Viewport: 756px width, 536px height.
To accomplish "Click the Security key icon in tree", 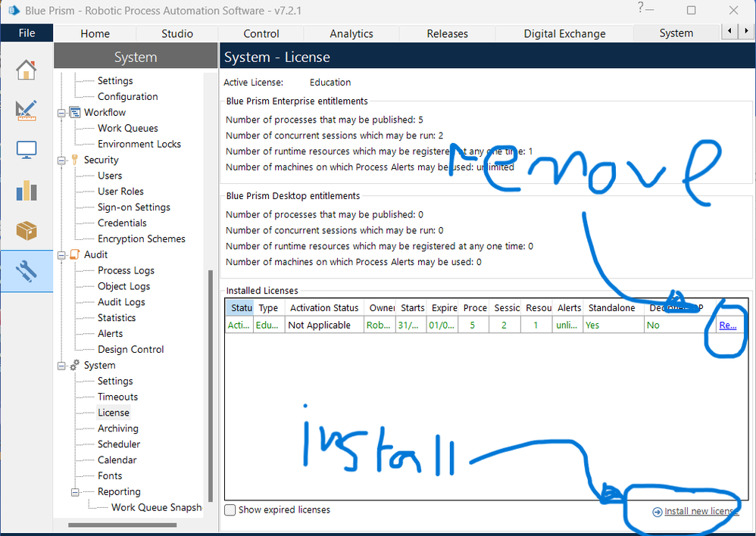I will pyautogui.click(x=75, y=160).
